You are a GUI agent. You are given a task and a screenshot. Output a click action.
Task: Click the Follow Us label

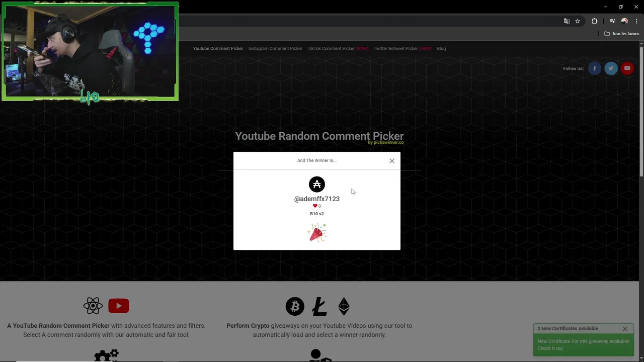click(x=574, y=69)
